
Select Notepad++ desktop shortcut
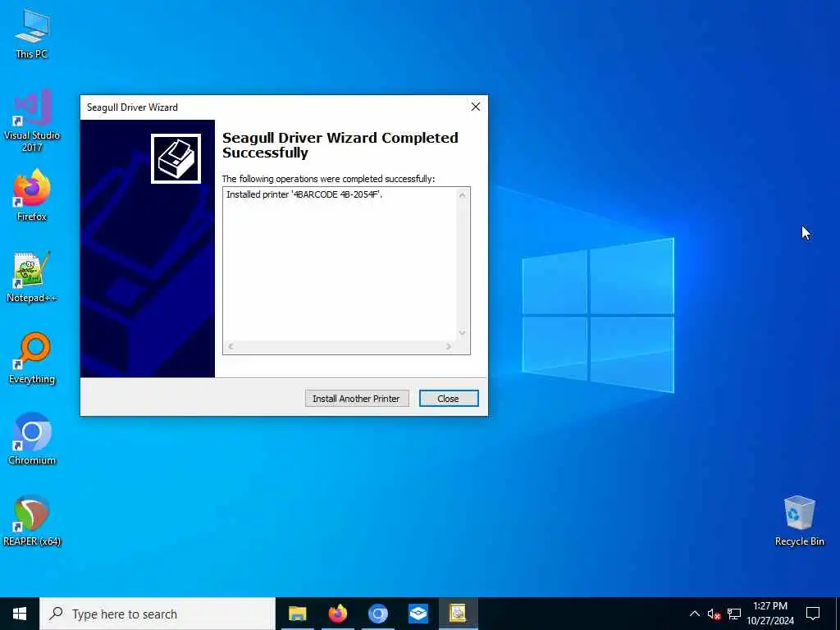coord(32,277)
